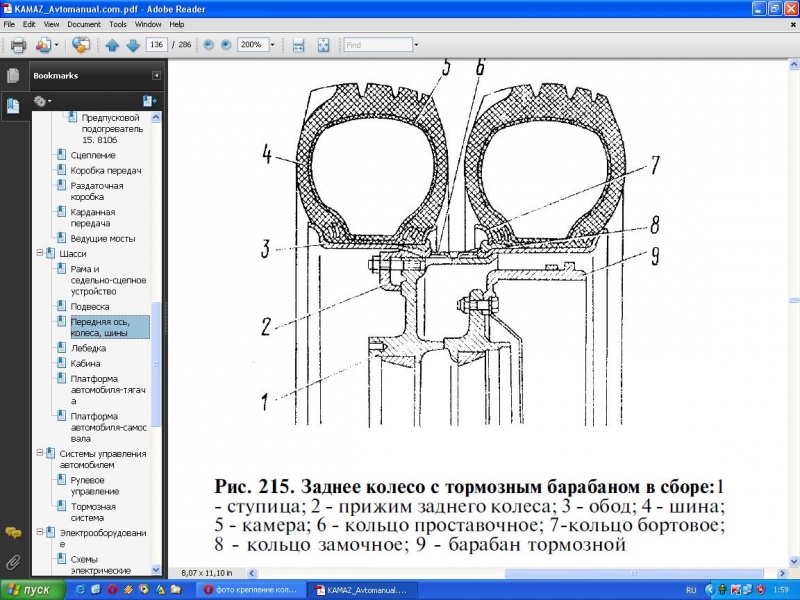
Task: Open the Тормозная система bookmark
Action: (91, 511)
